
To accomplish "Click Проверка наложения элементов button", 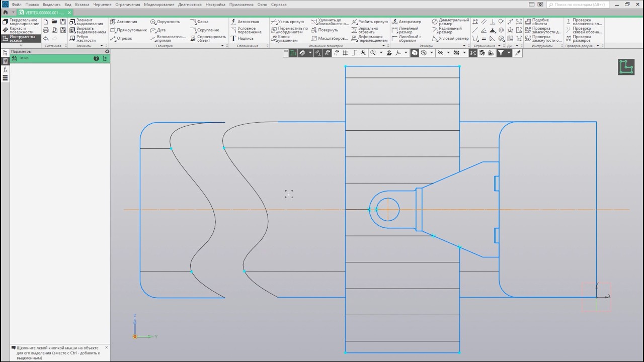I will [x=584, y=22].
